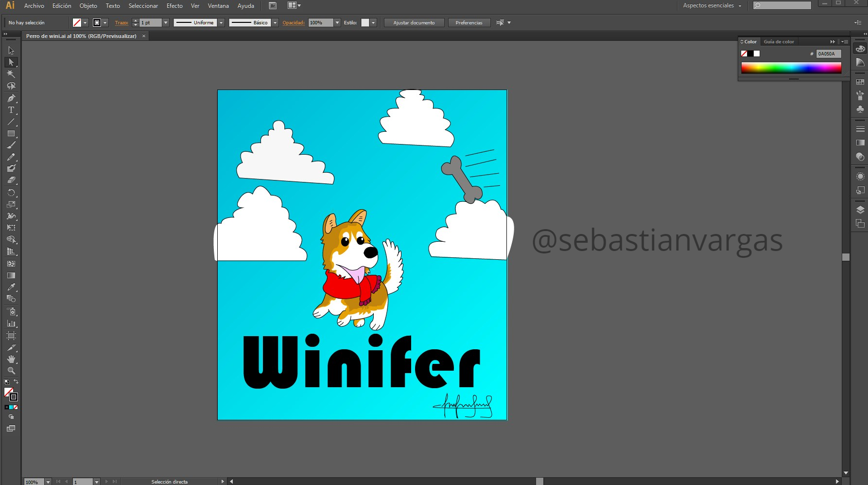Open the Trazo stroke panel link
Viewport: 868px width, 485px height.
point(122,23)
